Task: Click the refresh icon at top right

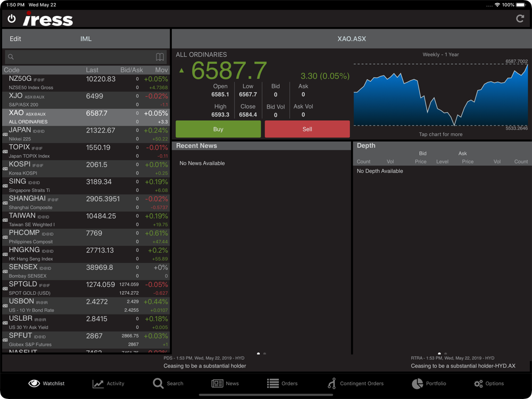Action: [520, 19]
